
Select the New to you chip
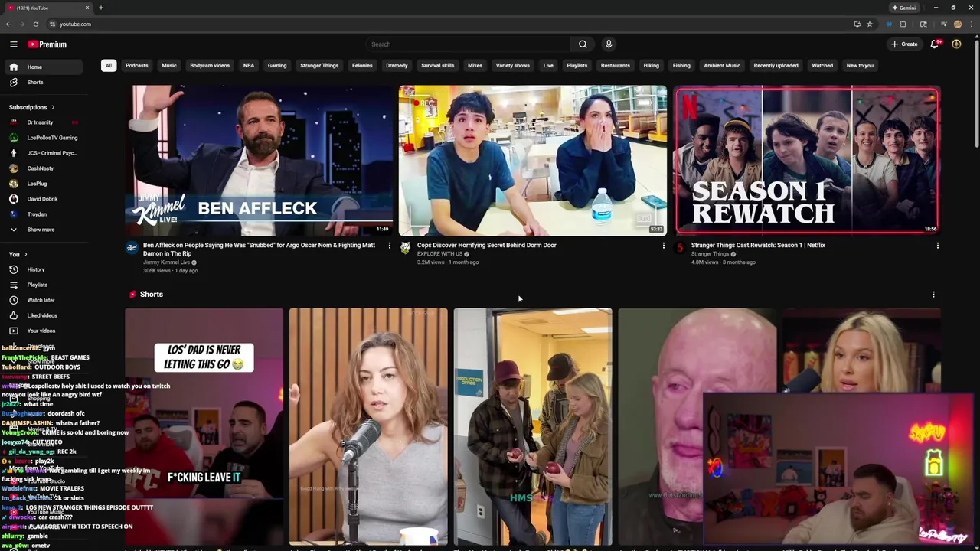860,66
